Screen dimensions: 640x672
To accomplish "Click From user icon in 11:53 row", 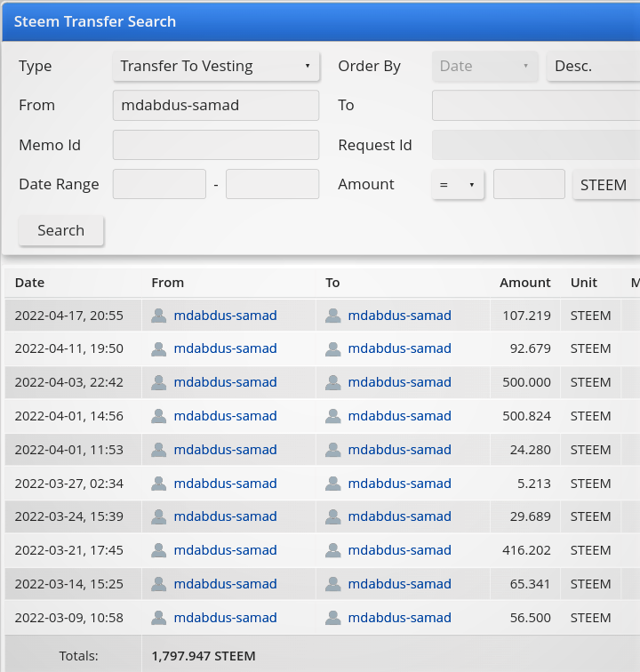I will pyautogui.click(x=158, y=450).
